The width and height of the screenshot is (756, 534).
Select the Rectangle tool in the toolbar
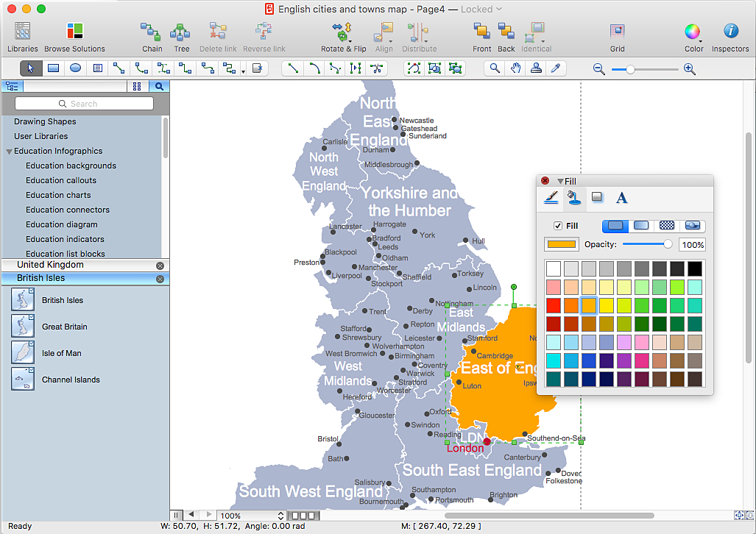(52, 68)
